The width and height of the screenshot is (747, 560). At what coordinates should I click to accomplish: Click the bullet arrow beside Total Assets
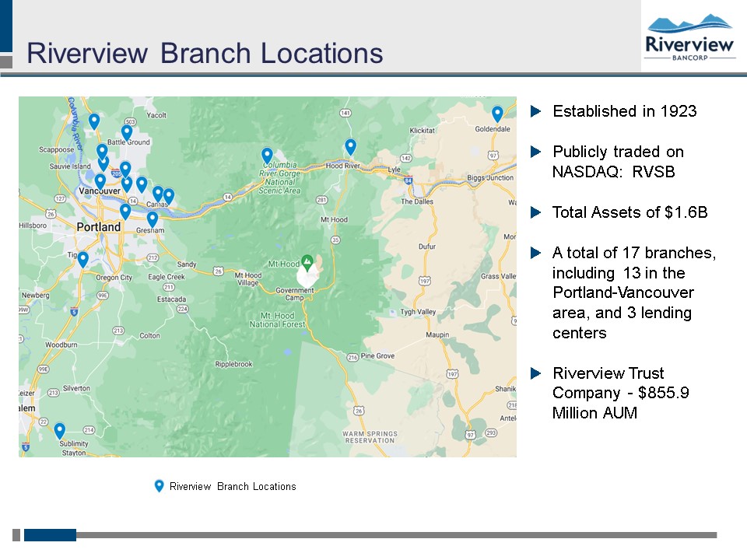536,212
